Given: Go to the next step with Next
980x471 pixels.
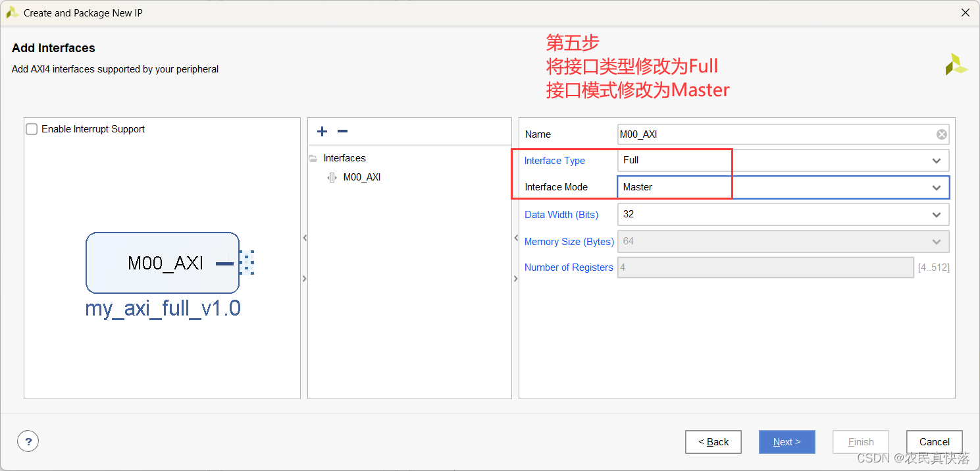Looking at the screenshot, I should 787,442.
